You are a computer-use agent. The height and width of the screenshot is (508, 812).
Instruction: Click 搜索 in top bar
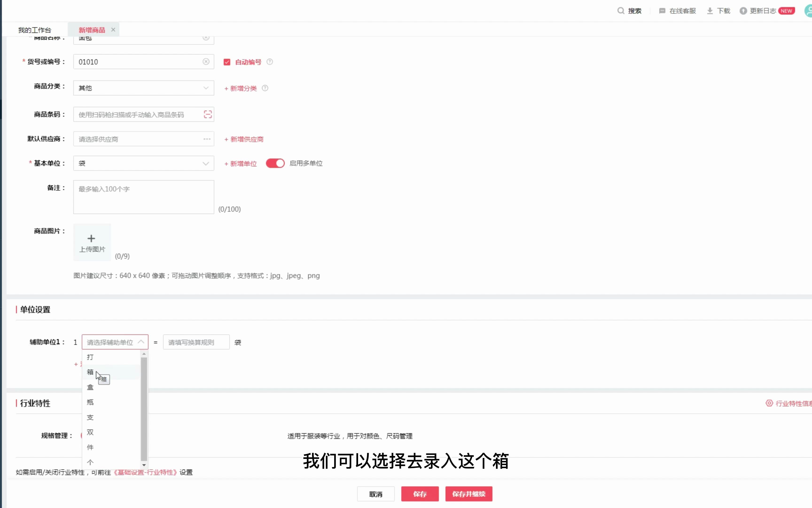[x=635, y=11]
